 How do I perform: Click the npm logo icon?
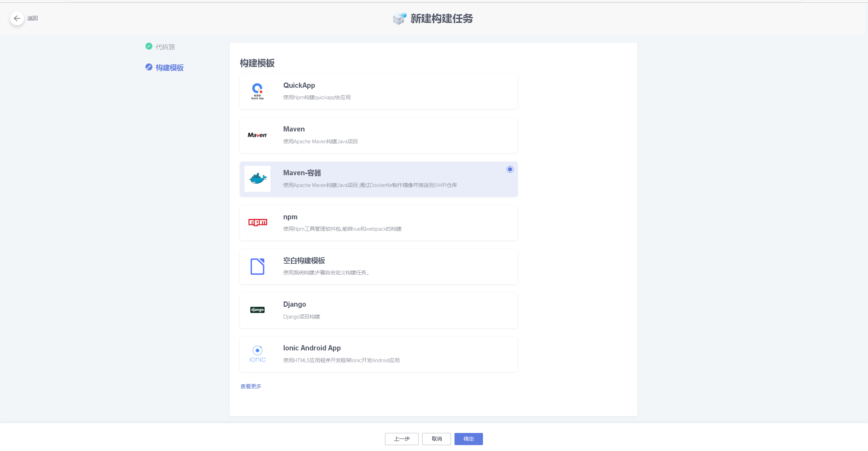point(258,222)
